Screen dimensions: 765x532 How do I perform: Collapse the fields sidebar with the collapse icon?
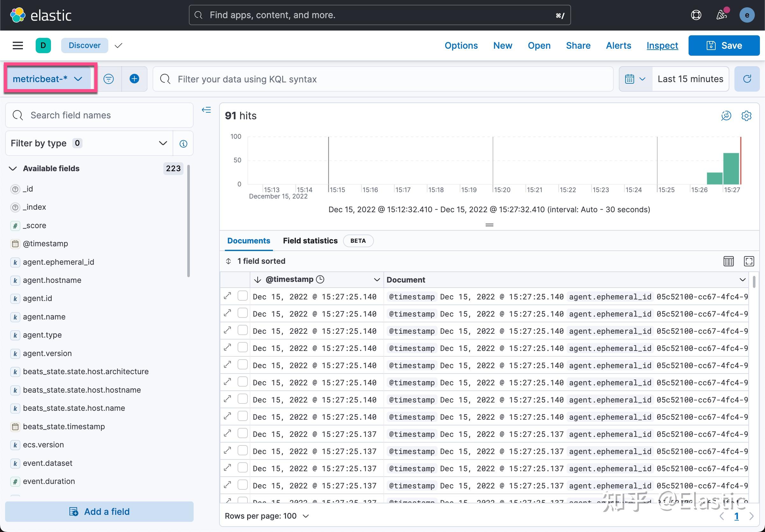pyautogui.click(x=206, y=110)
